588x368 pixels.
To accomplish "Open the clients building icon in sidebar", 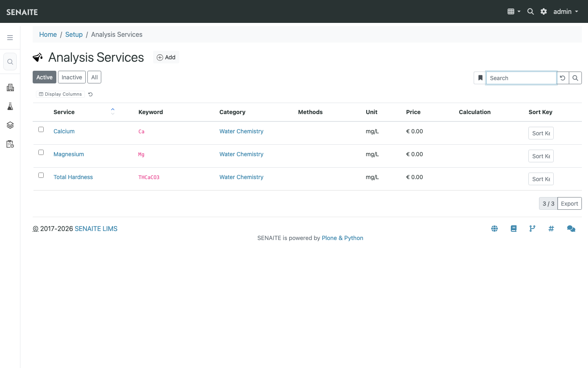I will [x=10, y=88].
